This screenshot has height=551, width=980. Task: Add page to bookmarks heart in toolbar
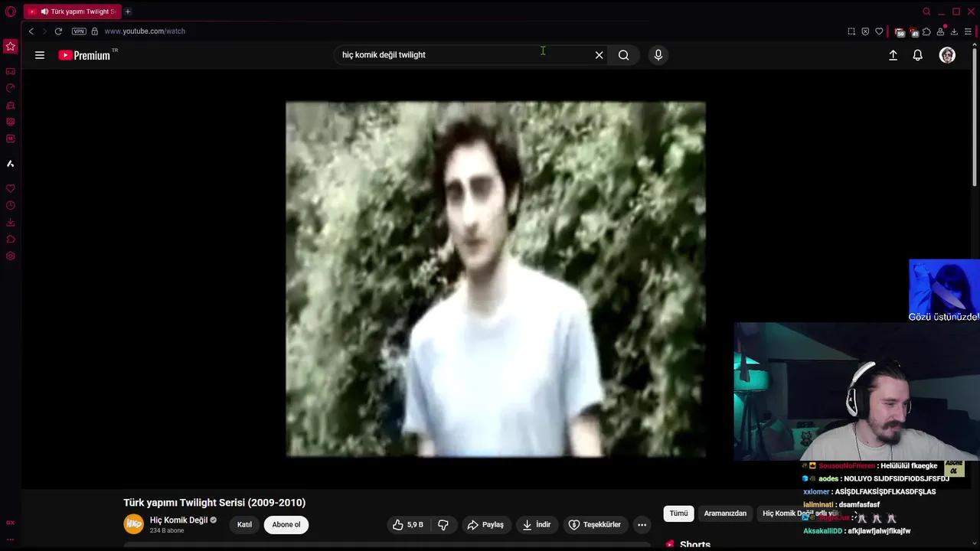[x=879, y=31]
